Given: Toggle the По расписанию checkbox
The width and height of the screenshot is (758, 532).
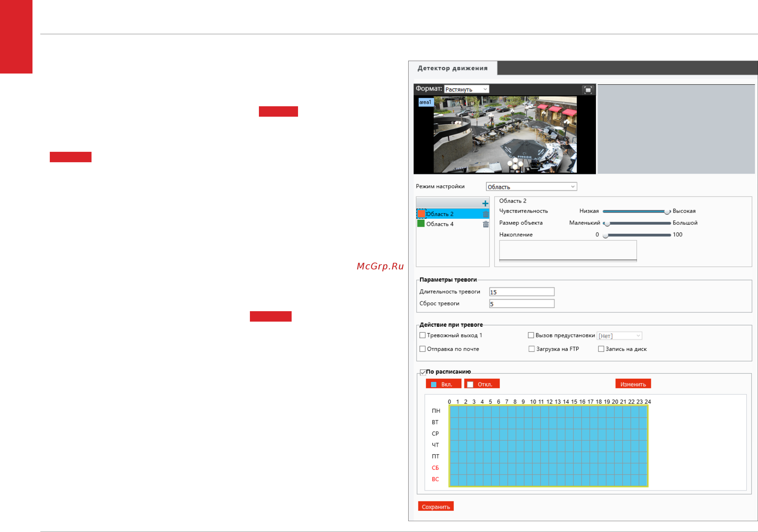Looking at the screenshot, I should [423, 372].
